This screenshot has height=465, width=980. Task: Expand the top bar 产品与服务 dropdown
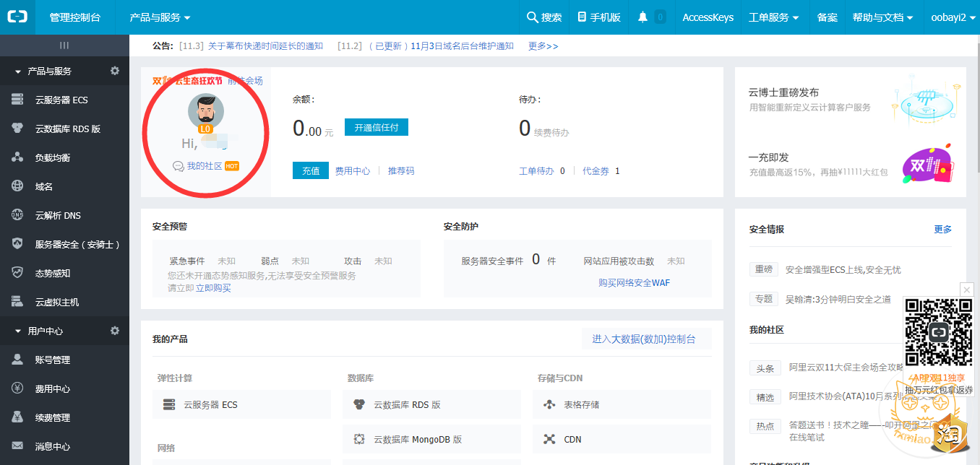click(160, 17)
